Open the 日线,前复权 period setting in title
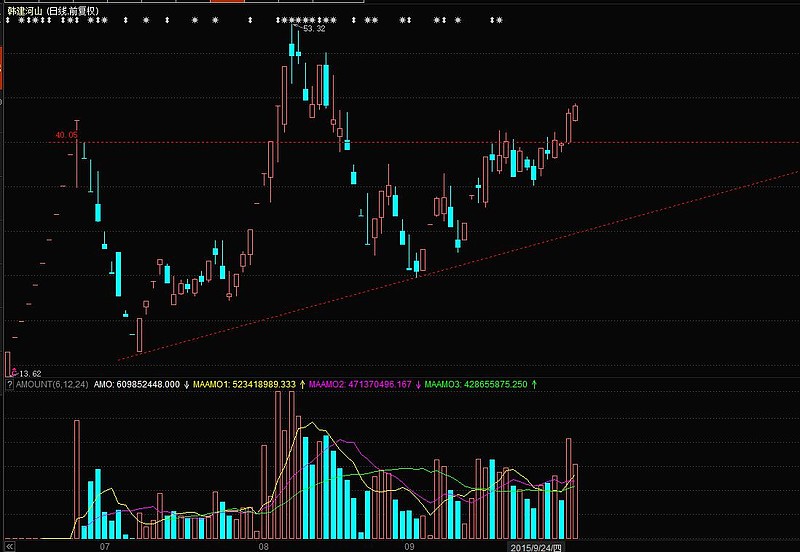The image size is (800, 552). click(87, 10)
